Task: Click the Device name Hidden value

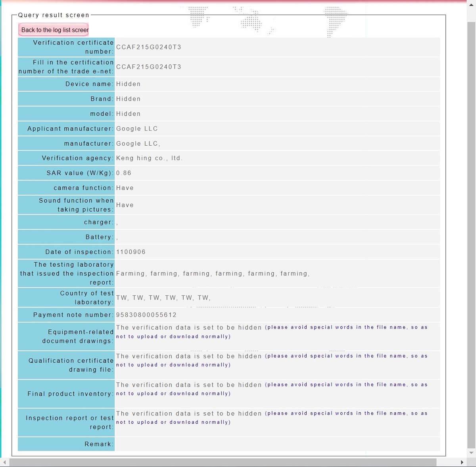Action: click(x=129, y=84)
